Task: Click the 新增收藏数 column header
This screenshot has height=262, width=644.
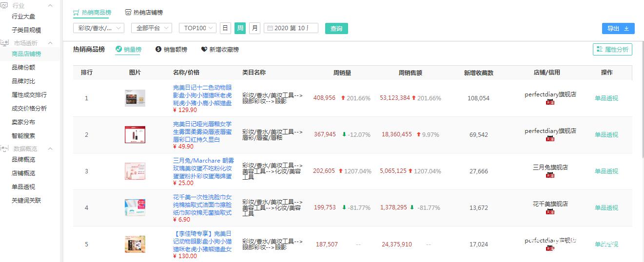Action: [x=478, y=73]
